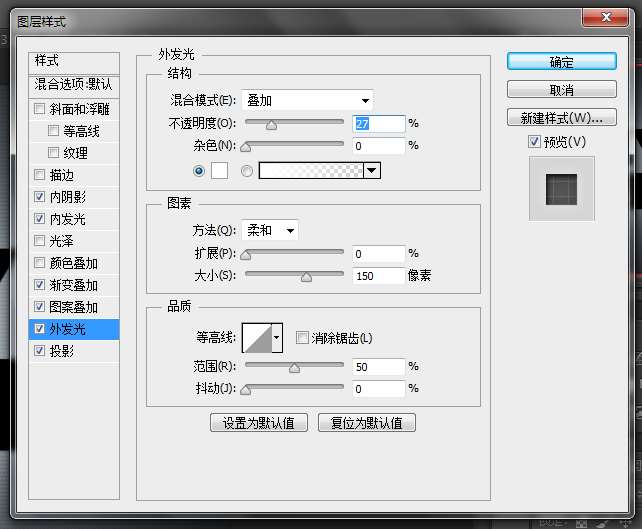
Task: Open the 内阴影 settings row
Action: pos(74,197)
